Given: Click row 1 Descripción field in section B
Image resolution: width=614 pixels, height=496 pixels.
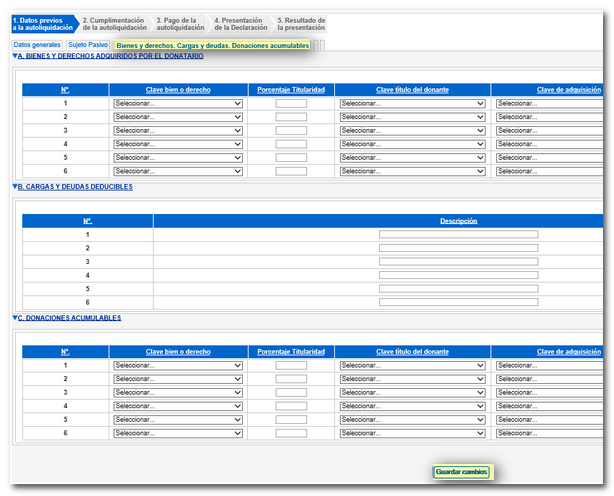Looking at the screenshot, I should pos(458,234).
